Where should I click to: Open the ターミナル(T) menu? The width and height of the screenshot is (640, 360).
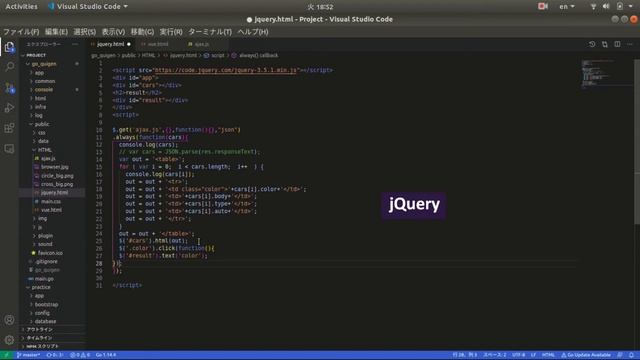[210, 31]
